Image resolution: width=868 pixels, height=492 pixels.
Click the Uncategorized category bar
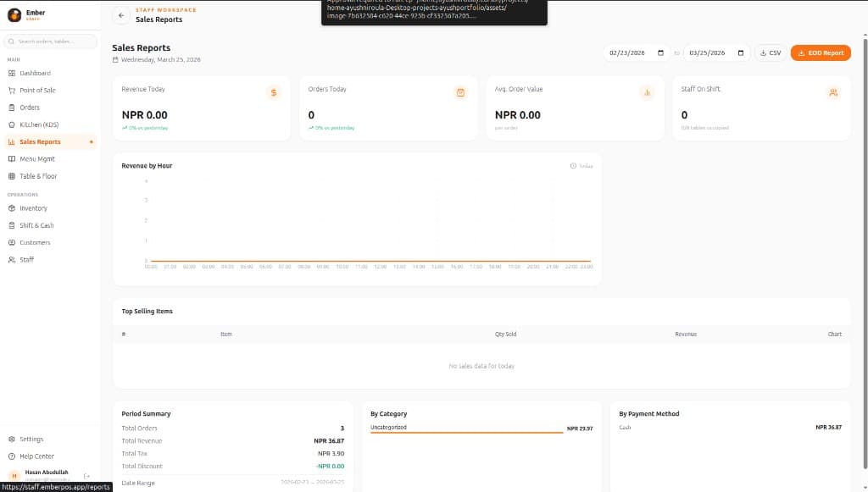click(x=466, y=431)
